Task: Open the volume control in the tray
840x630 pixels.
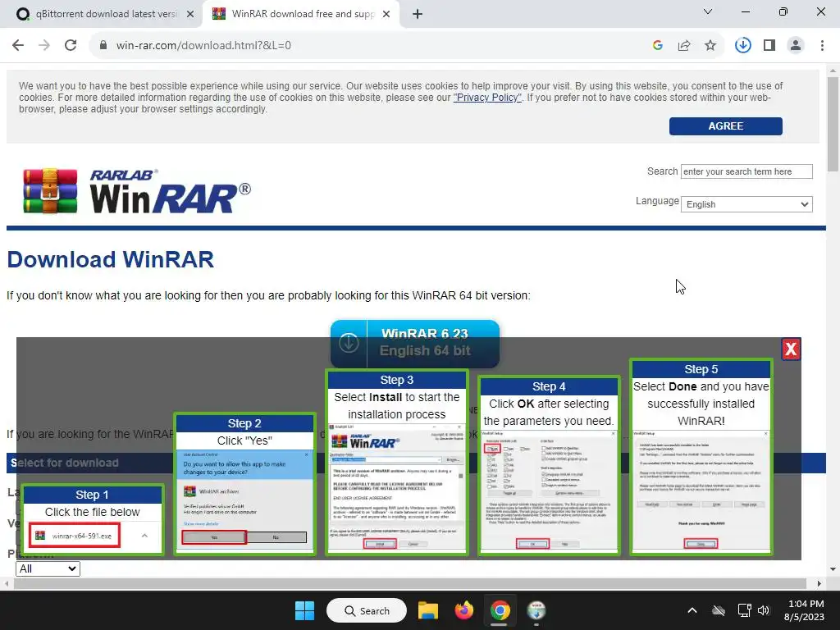Action: (x=764, y=610)
